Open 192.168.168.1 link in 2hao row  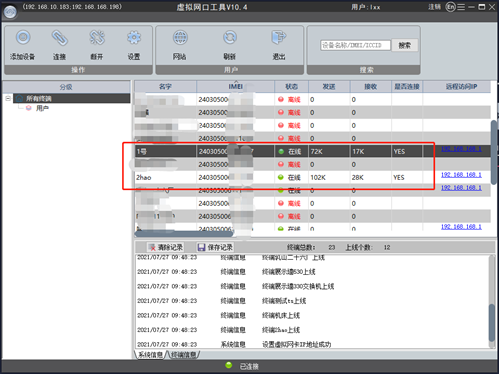(461, 175)
